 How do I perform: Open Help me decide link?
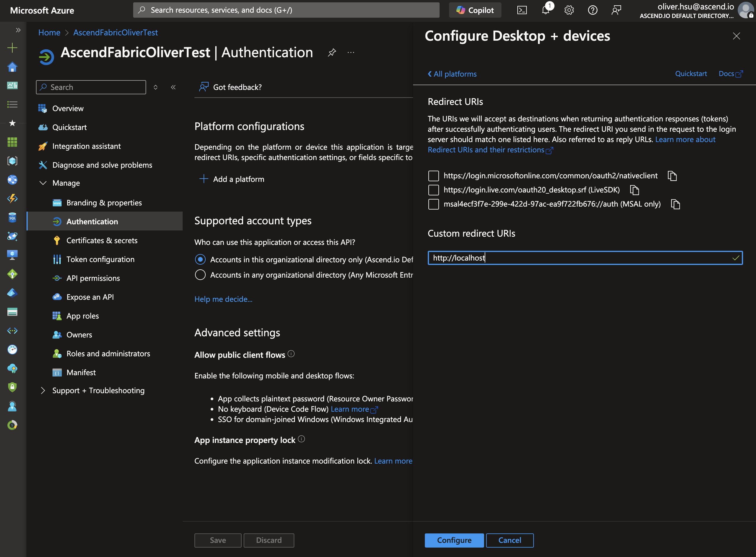click(223, 299)
